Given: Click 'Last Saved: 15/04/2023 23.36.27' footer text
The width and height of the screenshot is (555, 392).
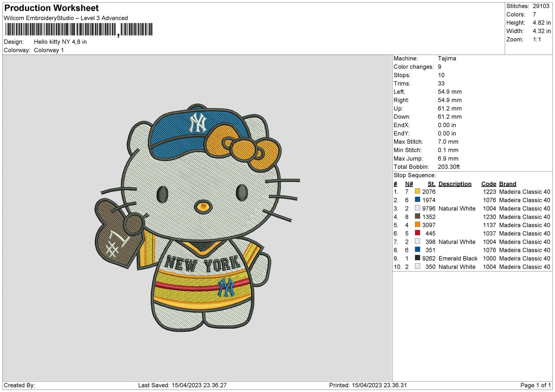Looking at the screenshot, I should coord(182,385).
